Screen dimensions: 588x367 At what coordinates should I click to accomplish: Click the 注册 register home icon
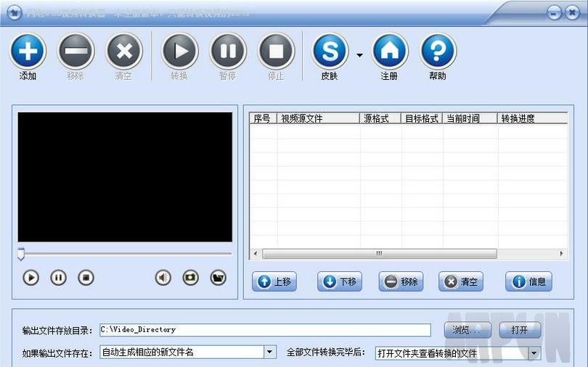point(390,51)
